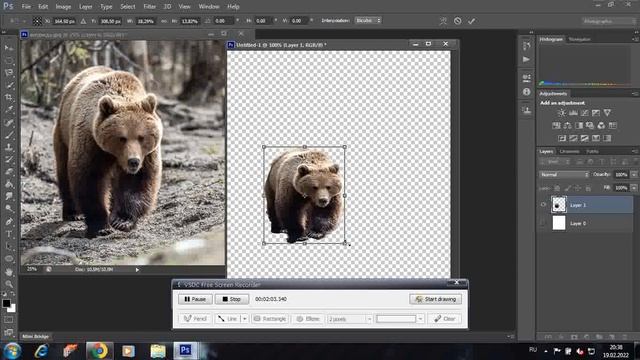Viewport: 640px width, 360px height.
Task: Select the Move tool
Action: click(9, 48)
